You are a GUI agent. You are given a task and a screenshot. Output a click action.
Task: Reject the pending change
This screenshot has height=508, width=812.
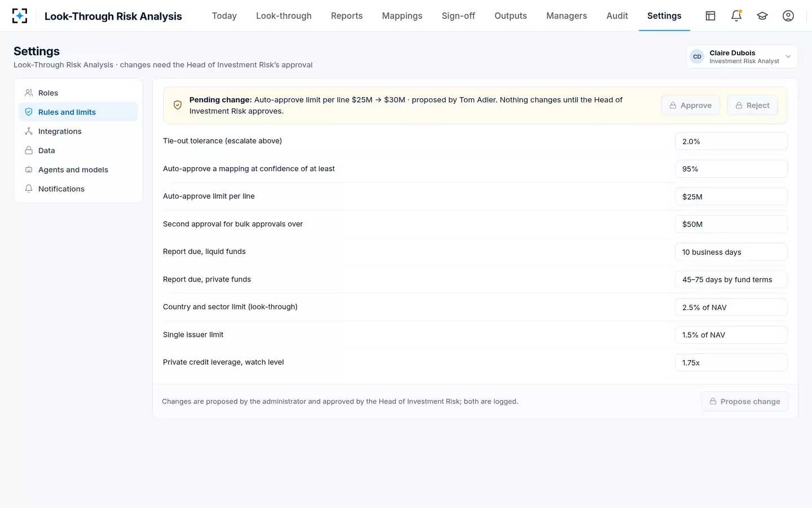[753, 105]
